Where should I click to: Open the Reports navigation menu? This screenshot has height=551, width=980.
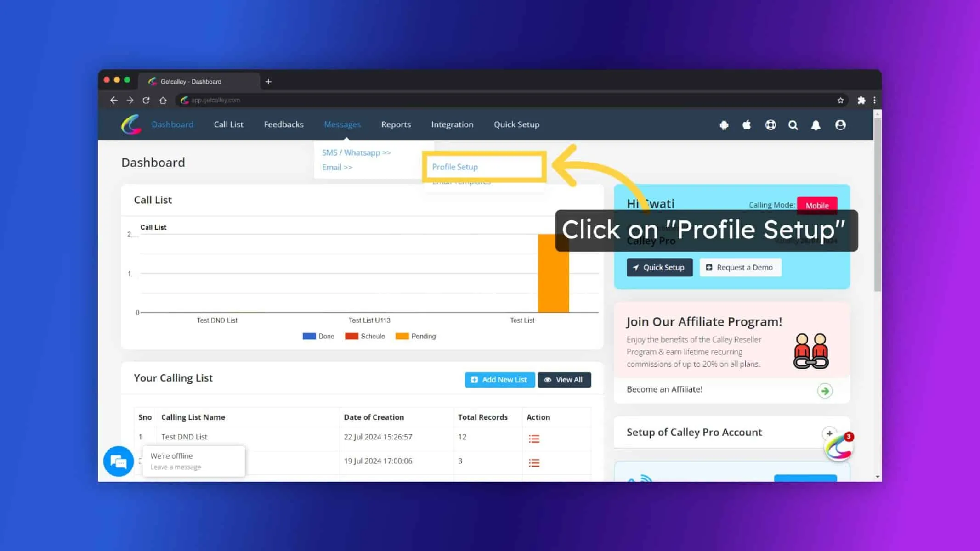(x=396, y=124)
